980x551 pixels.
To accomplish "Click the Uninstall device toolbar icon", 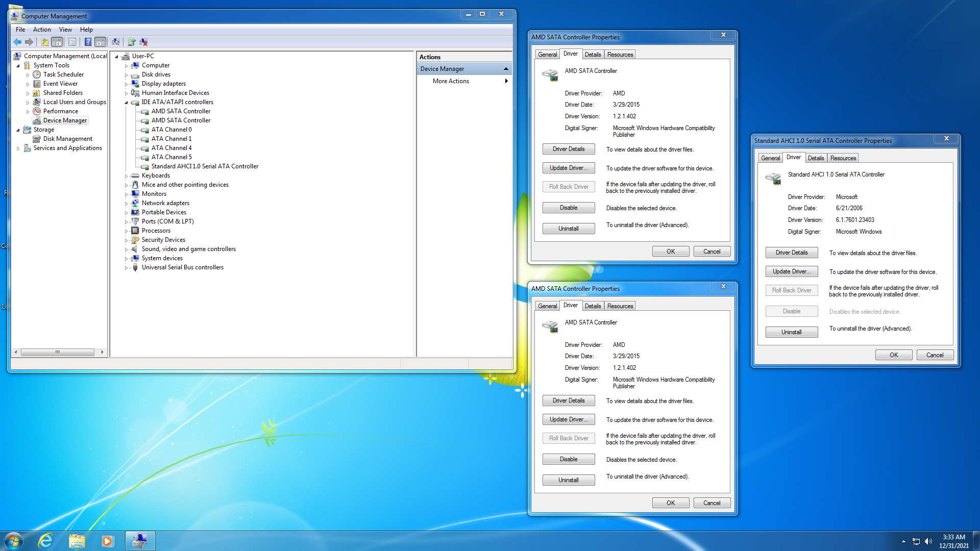I will 144,42.
